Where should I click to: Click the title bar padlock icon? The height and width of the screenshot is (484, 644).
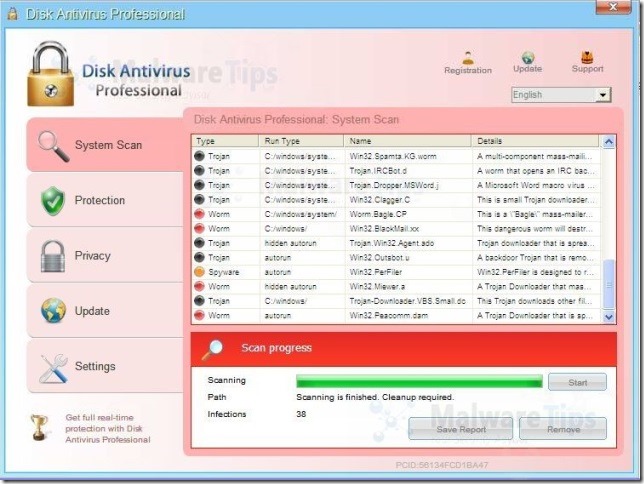click(x=13, y=14)
